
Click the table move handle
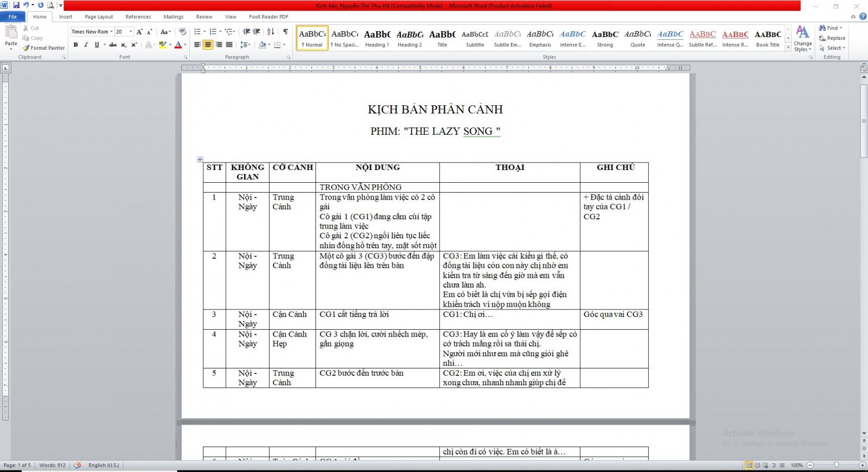tap(200, 159)
